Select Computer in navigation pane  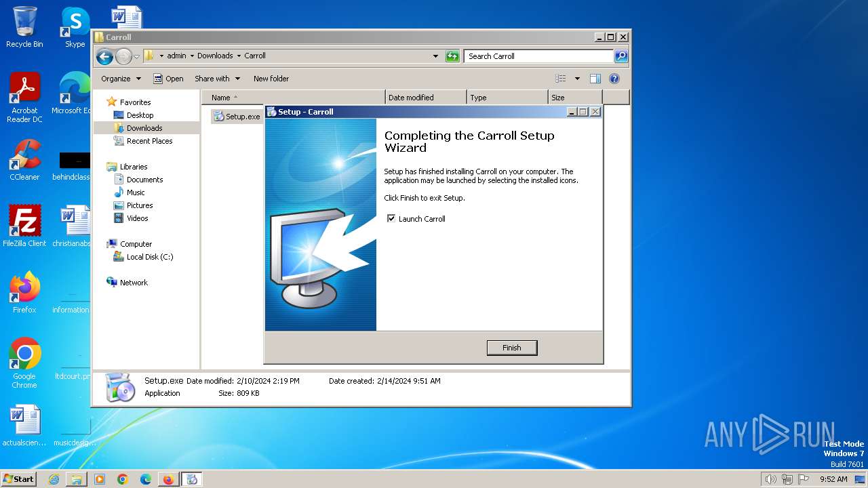(136, 244)
